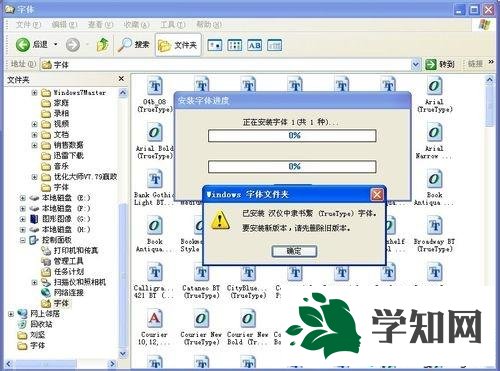Open the address bar dropdown
The image size is (500, 371).
(x=415, y=64)
